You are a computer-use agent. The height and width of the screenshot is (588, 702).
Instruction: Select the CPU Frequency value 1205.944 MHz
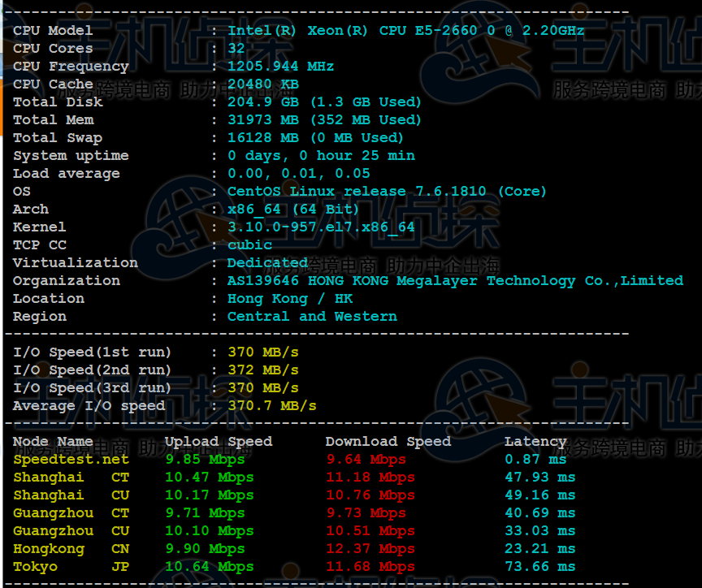(280, 67)
